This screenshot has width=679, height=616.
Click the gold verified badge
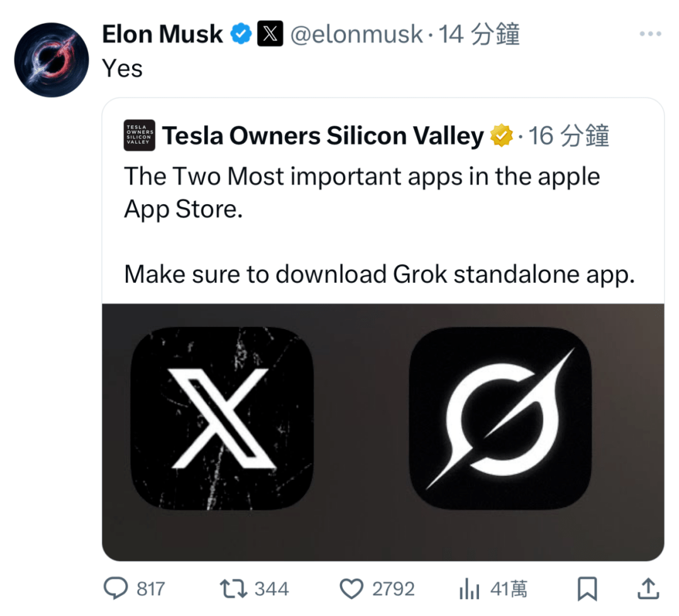502,135
